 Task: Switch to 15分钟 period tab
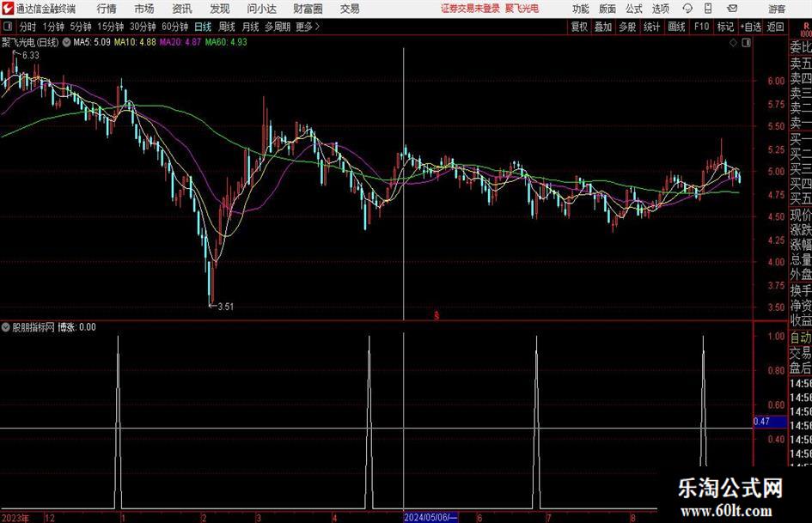pos(111,27)
